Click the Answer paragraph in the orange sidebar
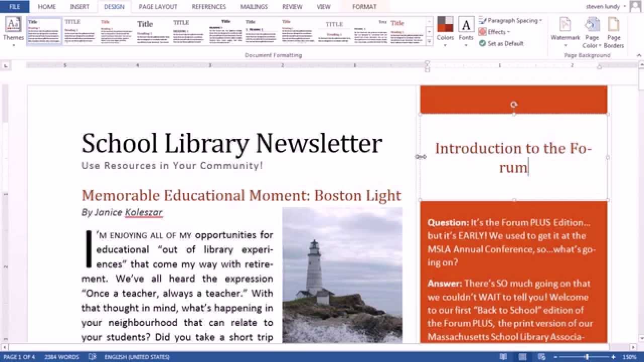 [510, 310]
